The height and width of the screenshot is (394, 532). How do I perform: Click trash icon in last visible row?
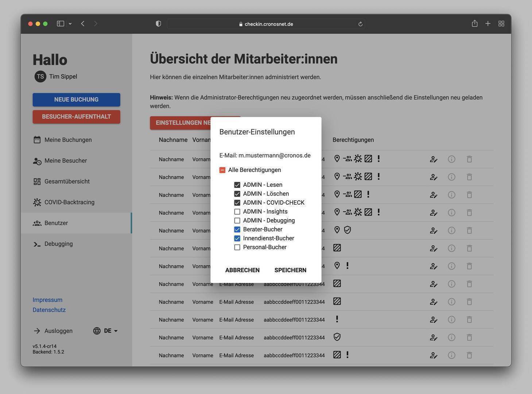pos(469,355)
